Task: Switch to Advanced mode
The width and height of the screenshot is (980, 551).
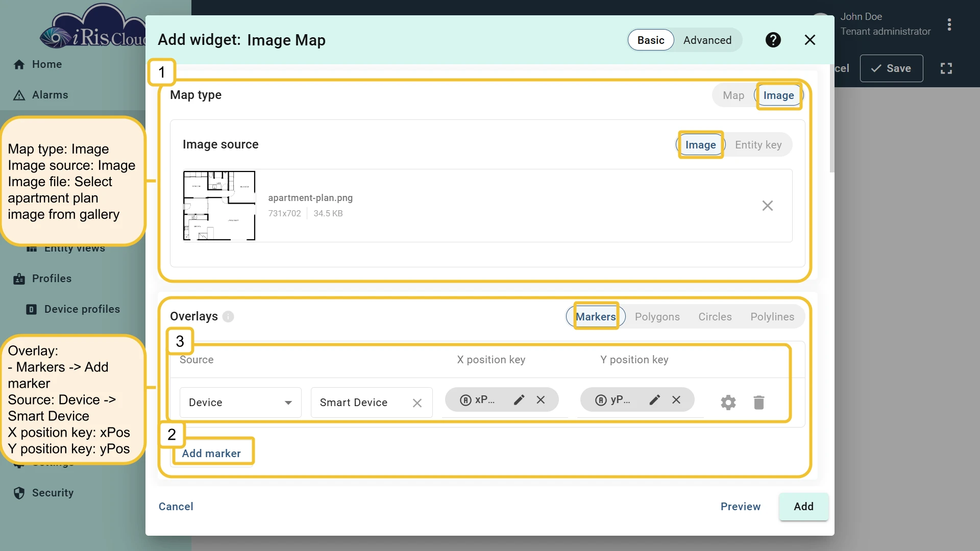Action: 707,40
